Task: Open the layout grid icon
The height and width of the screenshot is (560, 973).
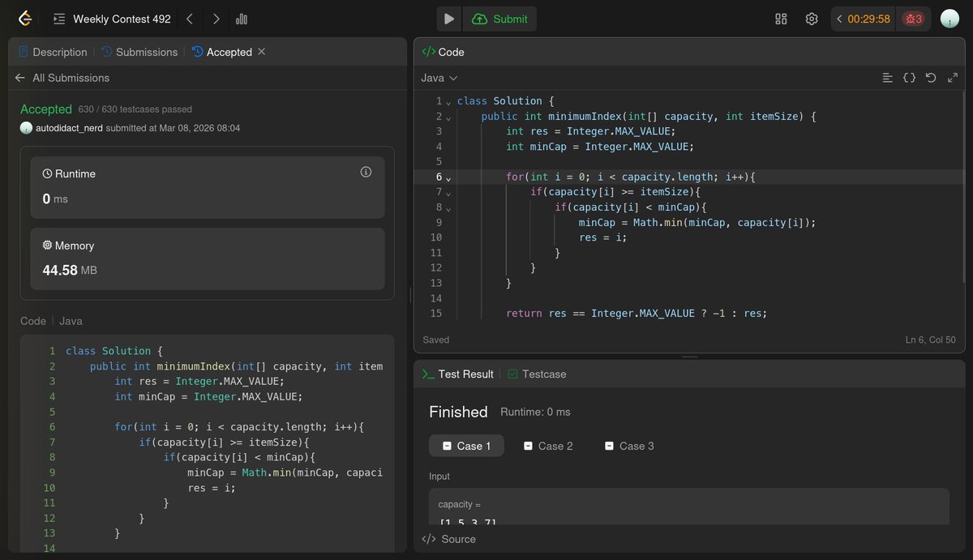Action: tap(782, 19)
